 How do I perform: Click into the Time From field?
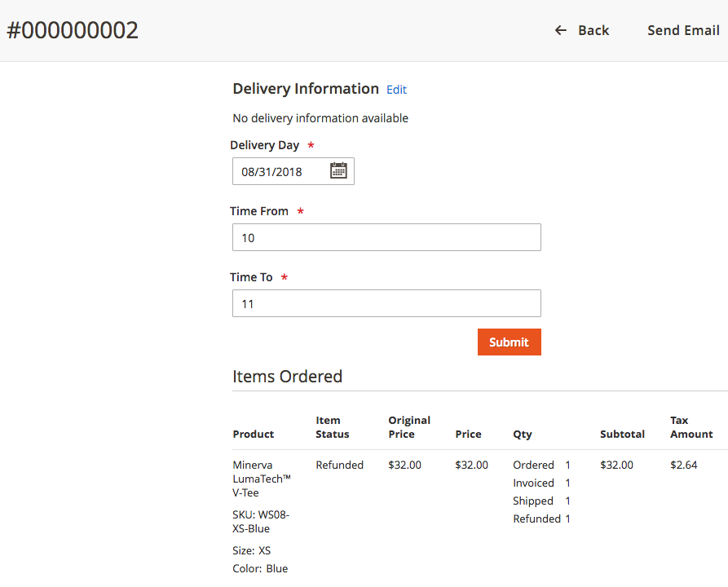pyautogui.click(x=386, y=237)
